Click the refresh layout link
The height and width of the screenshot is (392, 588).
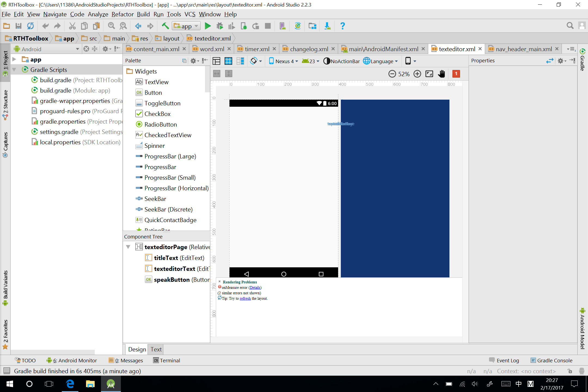click(x=245, y=298)
